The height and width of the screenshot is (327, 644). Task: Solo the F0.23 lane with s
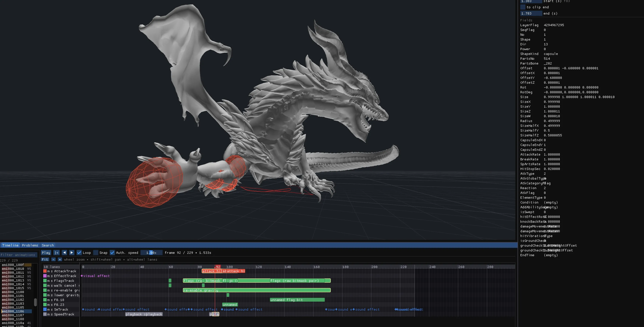click(x=52, y=305)
